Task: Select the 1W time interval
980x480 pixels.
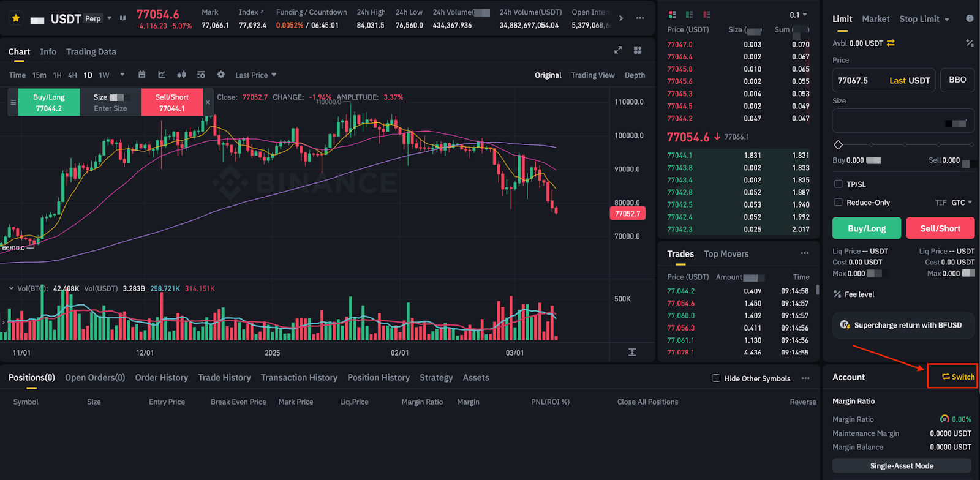Action: (x=104, y=75)
